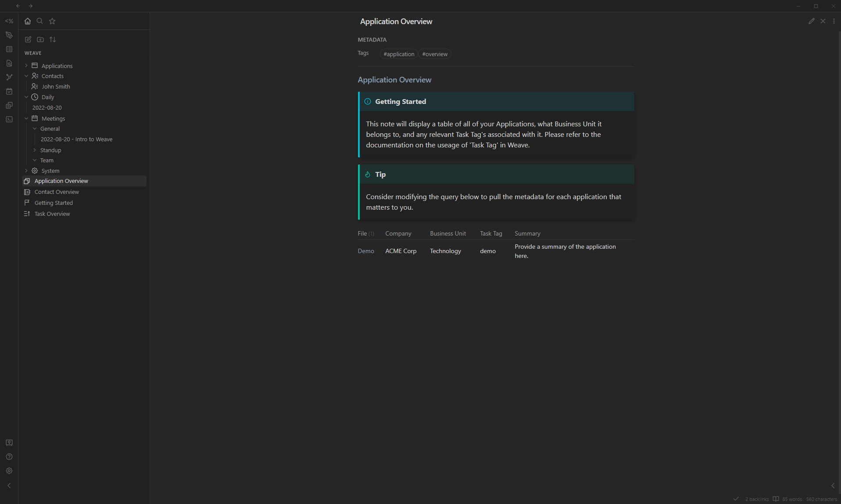Collapse the Daily folder chevron
841x504 pixels.
(x=26, y=97)
